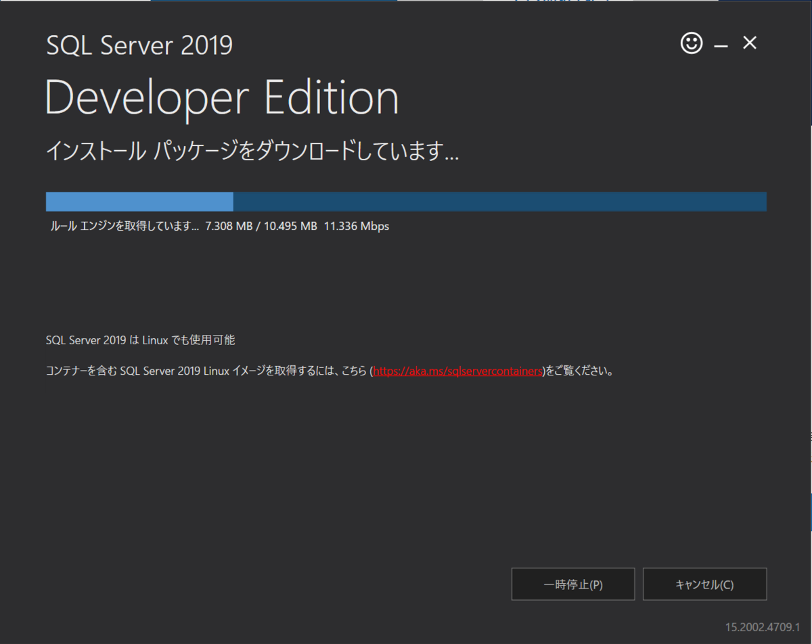Click the version number 15.2002.4709.1
812x644 pixels.
(x=761, y=627)
